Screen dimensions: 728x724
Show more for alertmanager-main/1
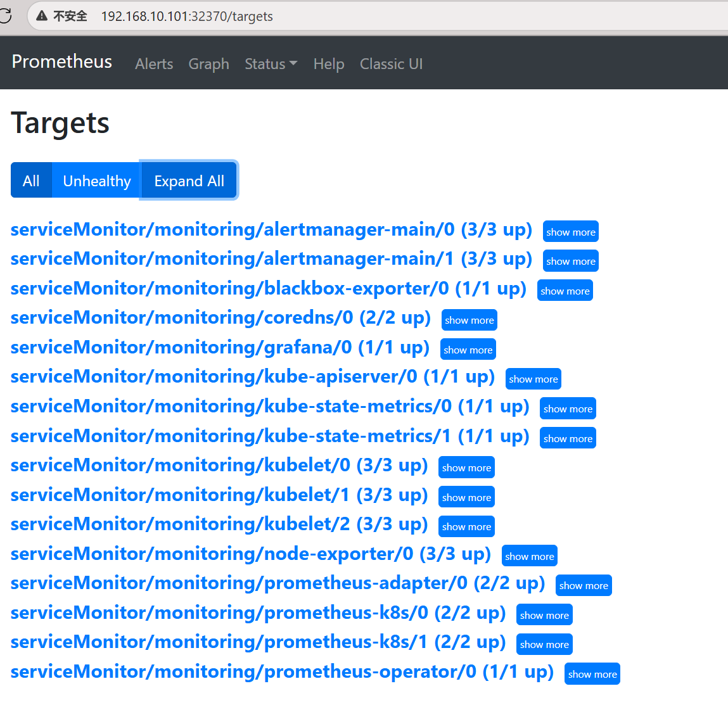tap(571, 261)
